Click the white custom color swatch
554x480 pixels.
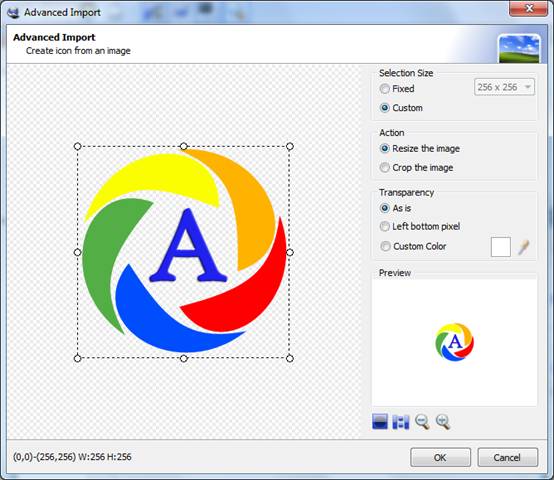point(501,247)
